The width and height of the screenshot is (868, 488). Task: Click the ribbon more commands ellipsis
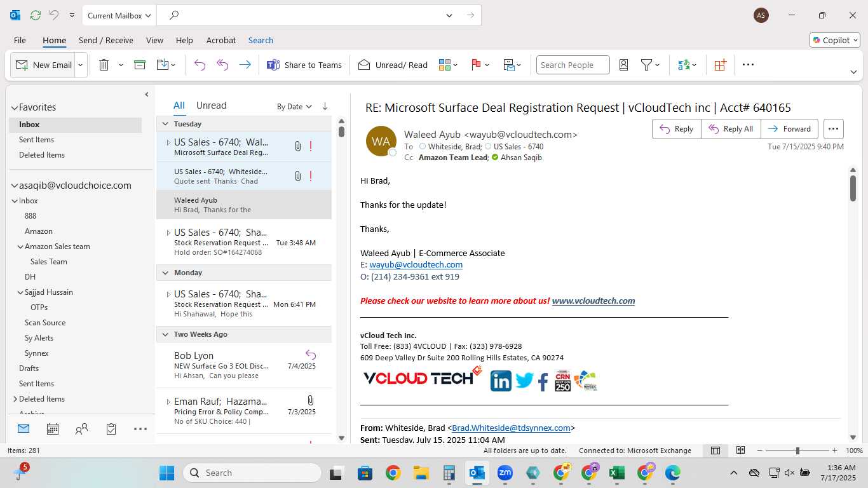click(748, 65)
